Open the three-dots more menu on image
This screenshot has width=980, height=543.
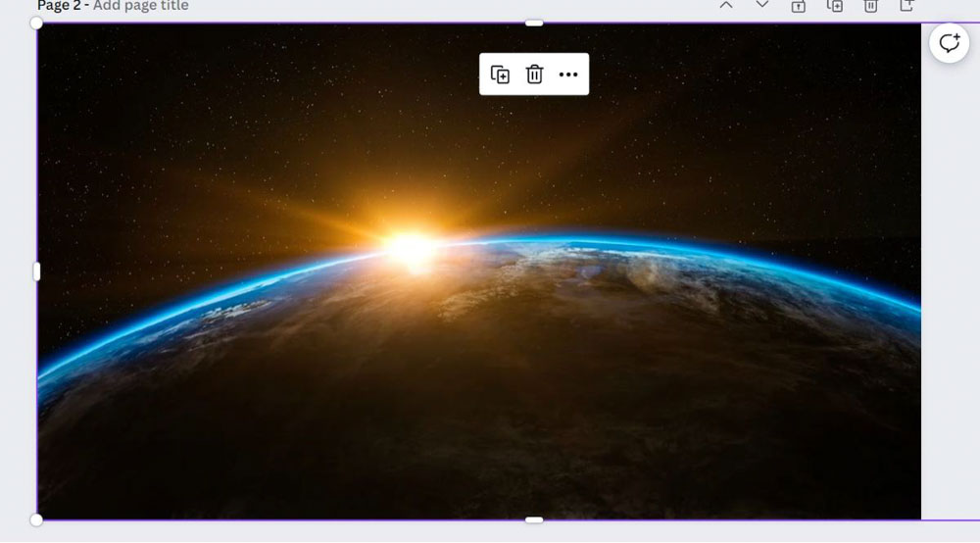tap(568, 74)
